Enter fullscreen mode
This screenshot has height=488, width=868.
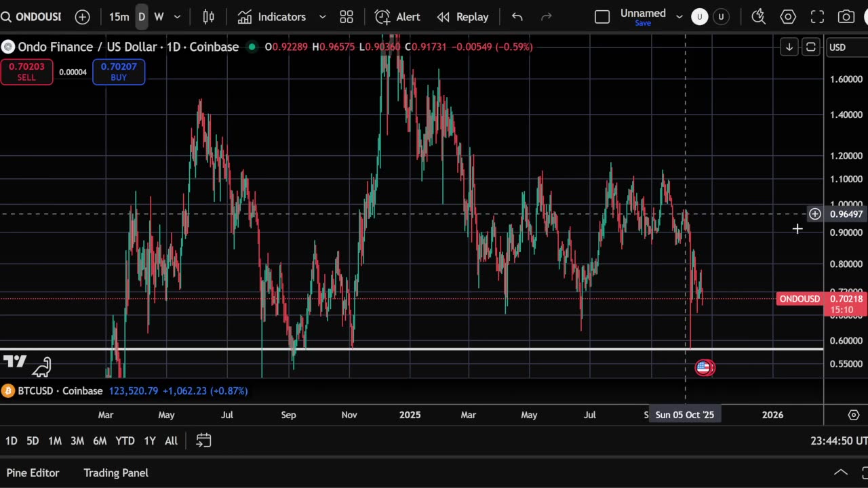coord(817,17)
